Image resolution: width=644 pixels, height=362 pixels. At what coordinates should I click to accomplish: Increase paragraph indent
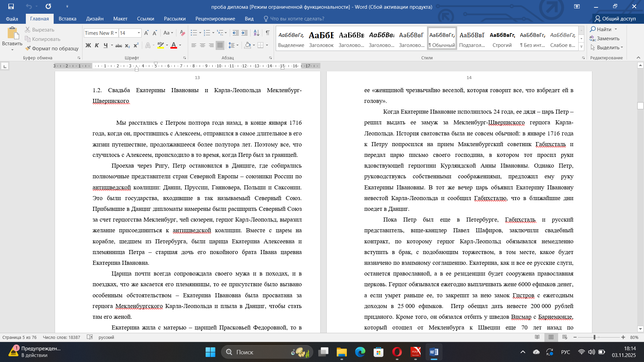coord(245,33)
